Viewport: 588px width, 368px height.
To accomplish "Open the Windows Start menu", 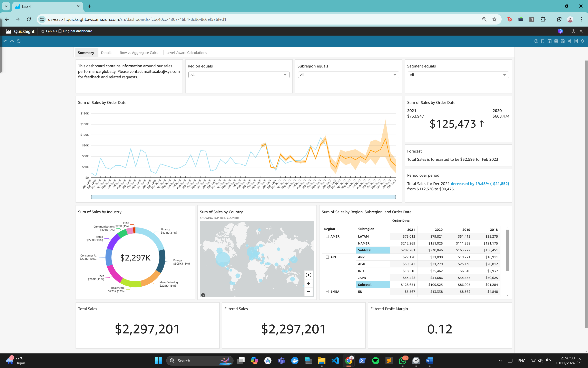I will (x=158, y=360).
